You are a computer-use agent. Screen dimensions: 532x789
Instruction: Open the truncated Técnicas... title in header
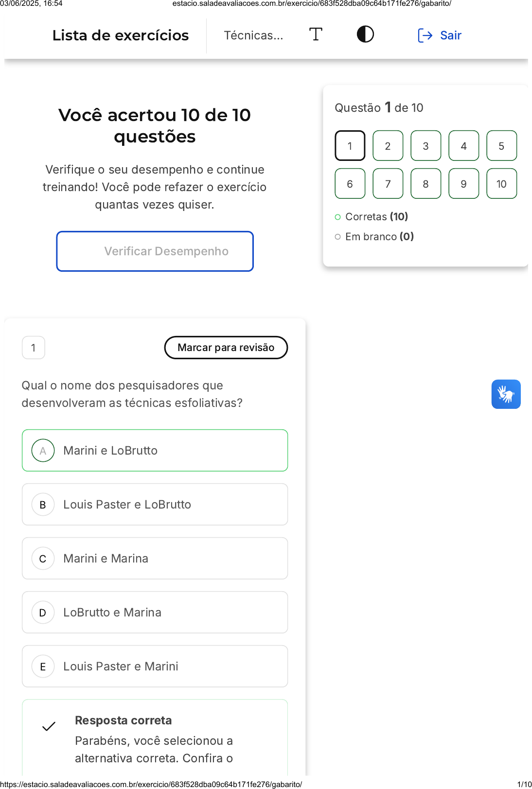click(253, 35)
